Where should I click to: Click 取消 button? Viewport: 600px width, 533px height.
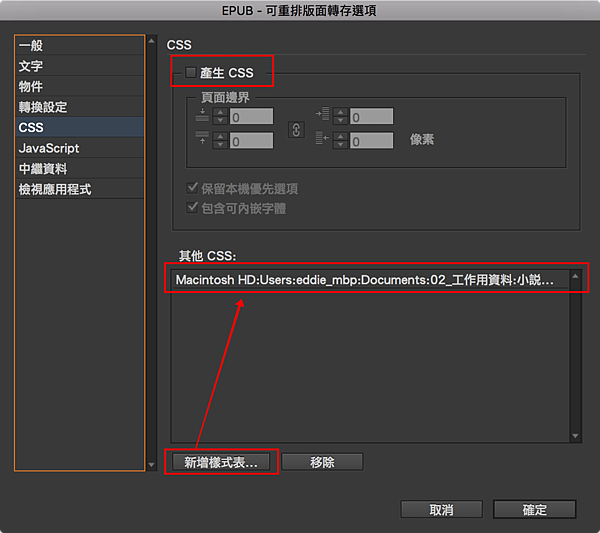(441, 510)
